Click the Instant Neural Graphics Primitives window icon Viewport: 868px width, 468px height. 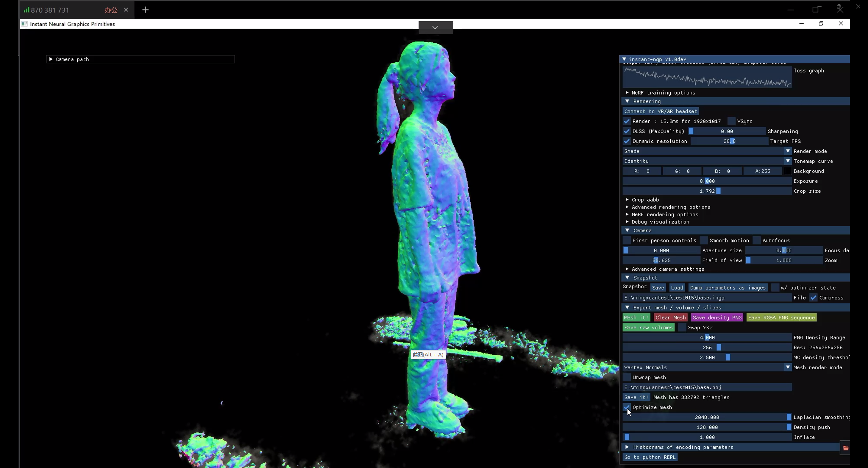coord(24,24)
